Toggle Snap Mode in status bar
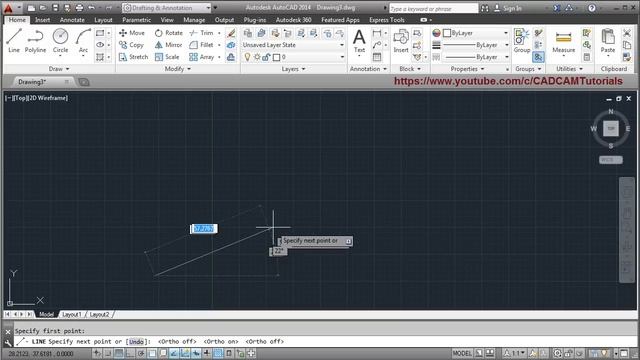This screenshot has height=360, width=640. (x=108, y=353)
